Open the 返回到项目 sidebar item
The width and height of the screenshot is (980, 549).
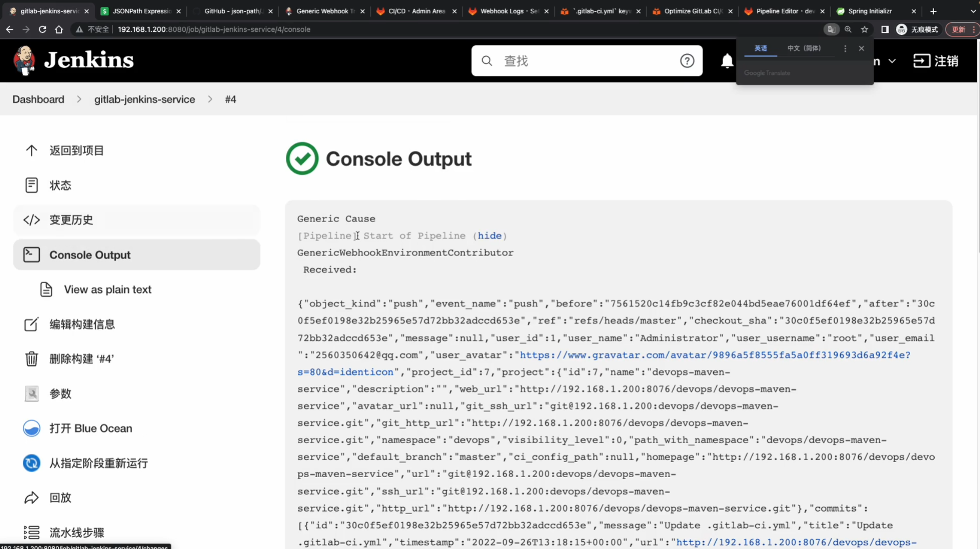click(137, 150)
